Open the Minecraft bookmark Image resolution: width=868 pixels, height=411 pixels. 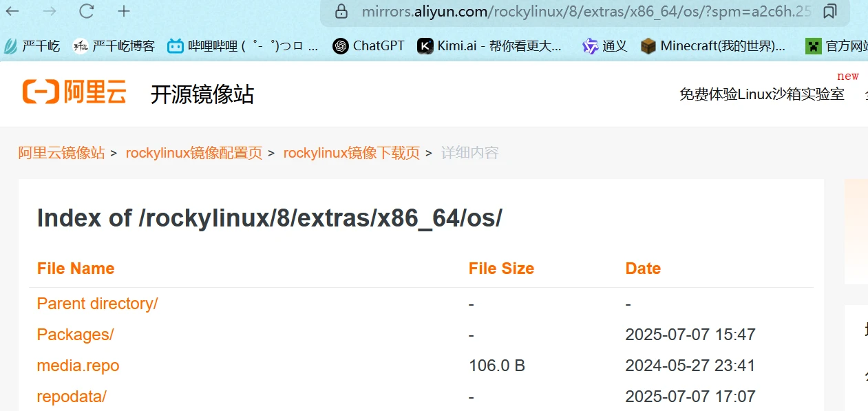tap(713, 46)
